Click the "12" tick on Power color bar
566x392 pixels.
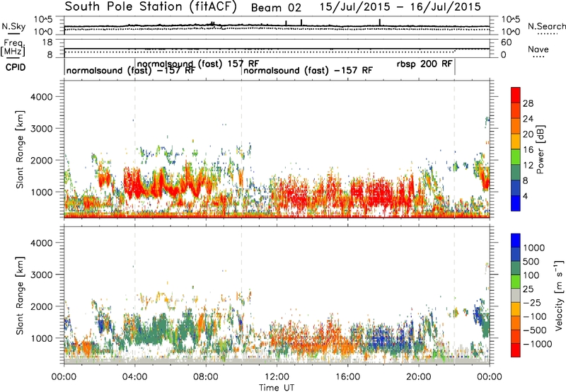[528, 166]
